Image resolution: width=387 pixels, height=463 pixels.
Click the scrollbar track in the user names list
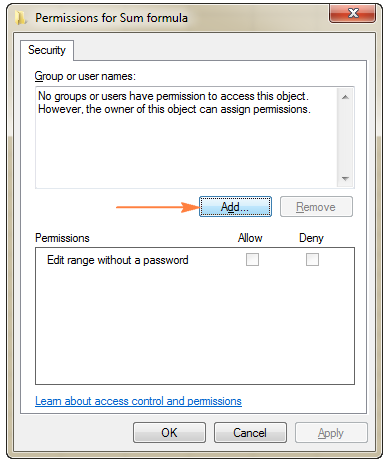click(345, 138)
